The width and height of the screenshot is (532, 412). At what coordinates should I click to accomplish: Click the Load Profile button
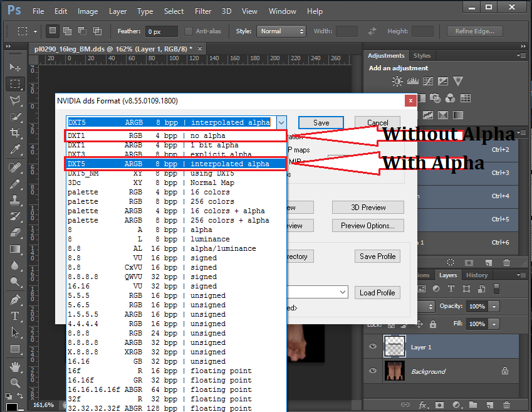(377, 292)
